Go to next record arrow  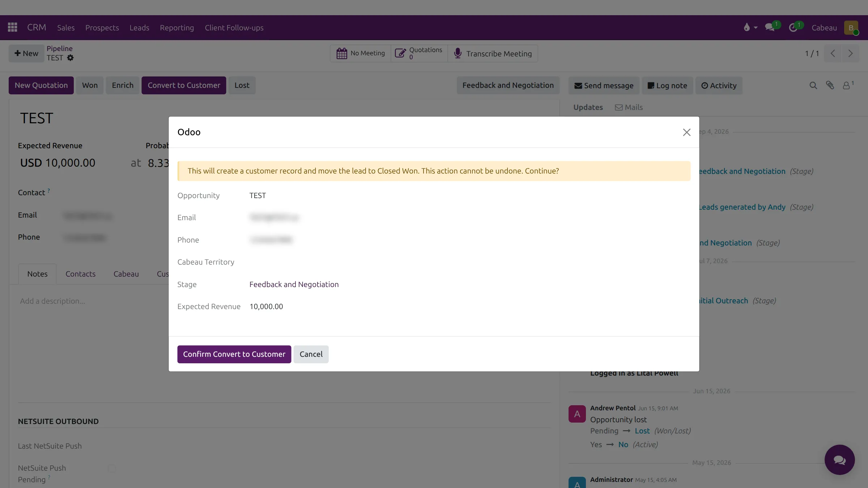click(x=850, y=53)
